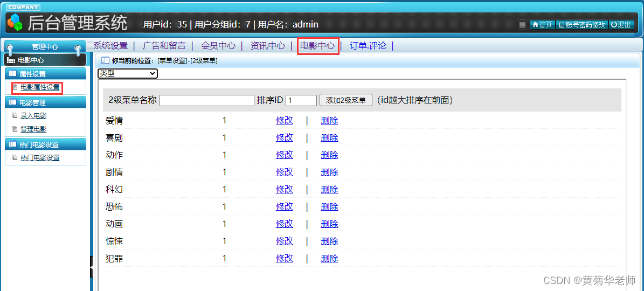Edit the 动作 entry via 修改

pos(285,155)
